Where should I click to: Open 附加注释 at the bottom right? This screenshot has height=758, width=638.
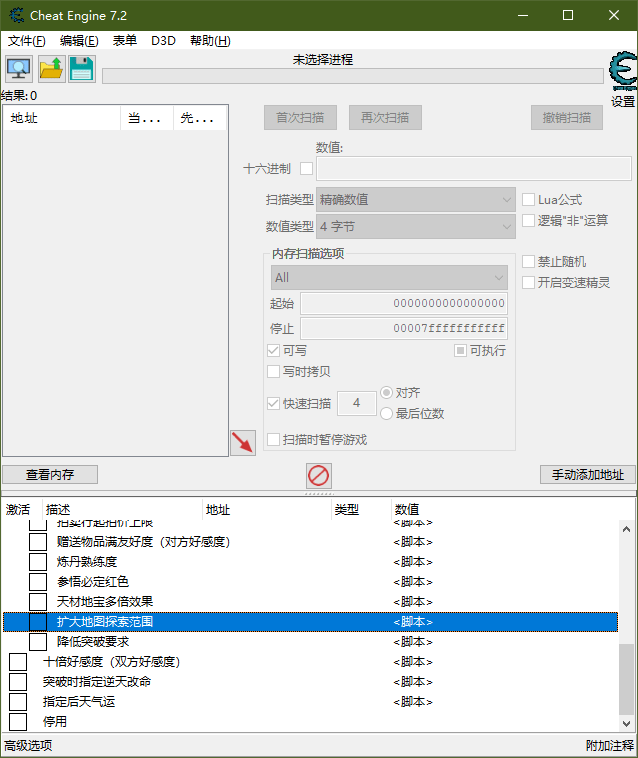[x=609, y=745]
